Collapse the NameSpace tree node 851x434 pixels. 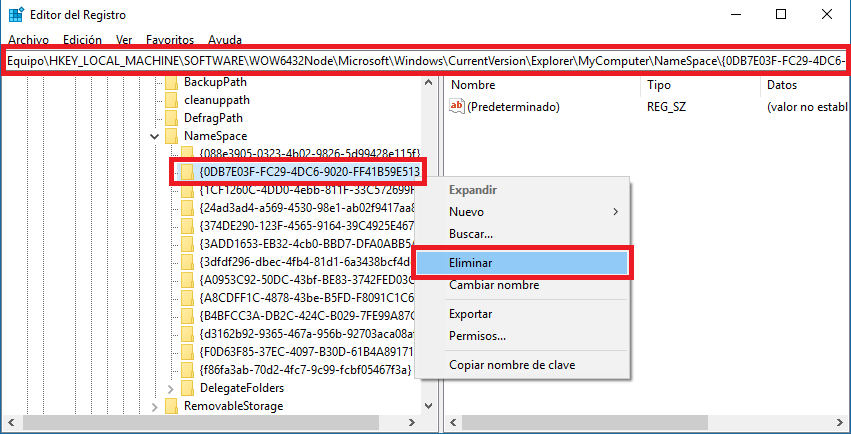coord(155,136)
